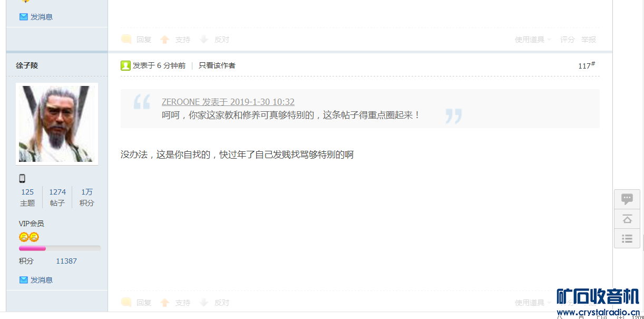644x319 pixels.
Task: Click 只看该作者 to filter by author
Action: tap(217, 65)
